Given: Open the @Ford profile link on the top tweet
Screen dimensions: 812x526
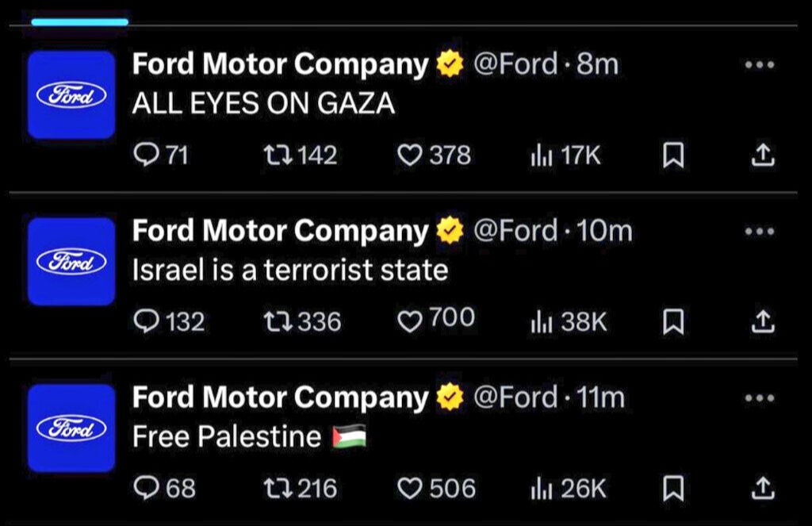Looking at the screenshot, I should [x=516, y=63].
